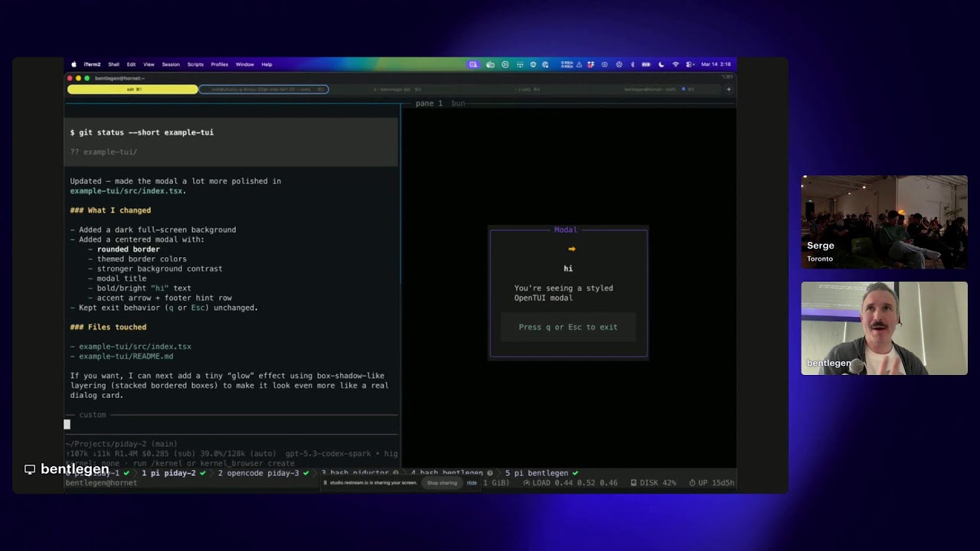Click the bold hi text in modal
Image resolution: width=980 pixels, height=551 pixels.
tap(568, 269)
